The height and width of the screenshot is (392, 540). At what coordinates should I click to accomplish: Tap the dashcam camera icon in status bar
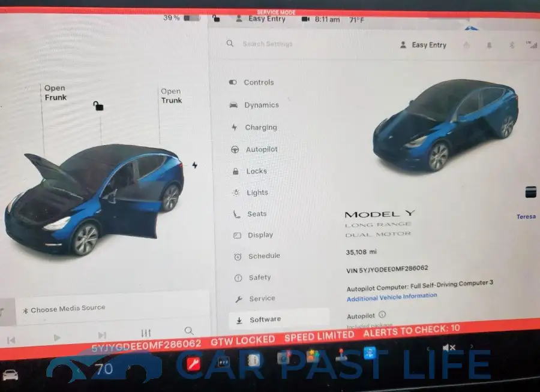pos(305,19)
